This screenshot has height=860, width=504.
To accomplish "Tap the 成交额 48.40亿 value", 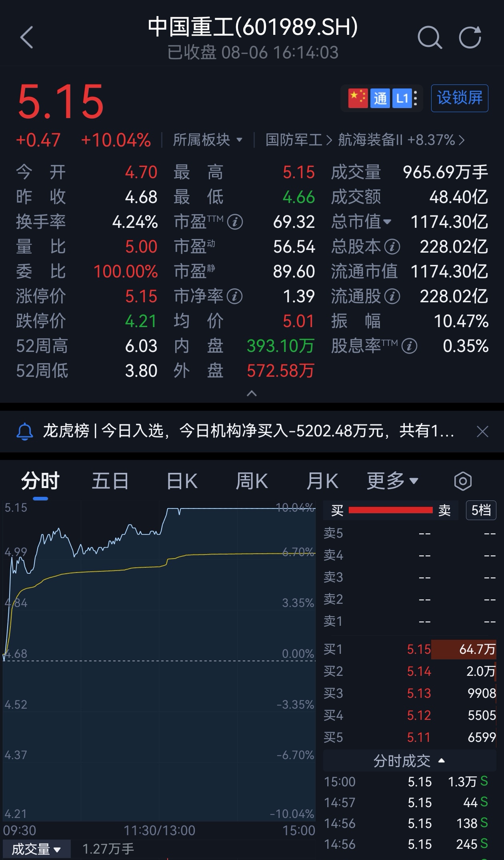I will (x=459, y=197).
